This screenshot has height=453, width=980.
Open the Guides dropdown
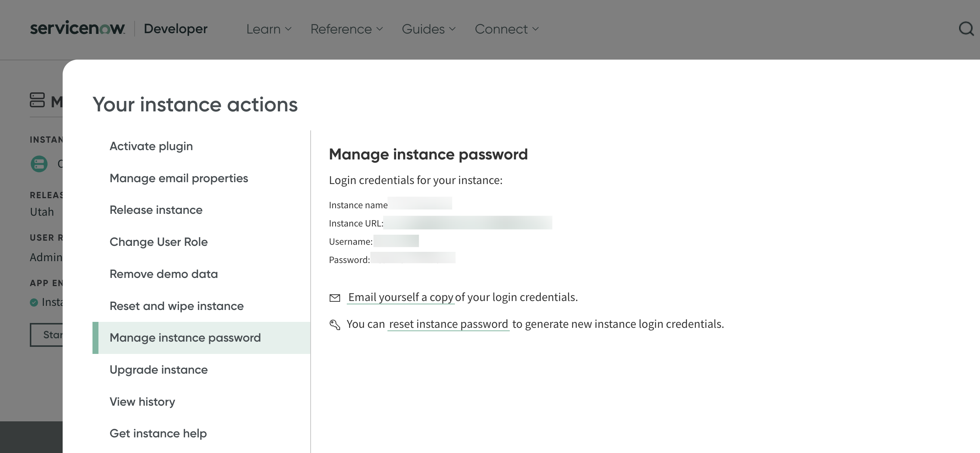428,29
